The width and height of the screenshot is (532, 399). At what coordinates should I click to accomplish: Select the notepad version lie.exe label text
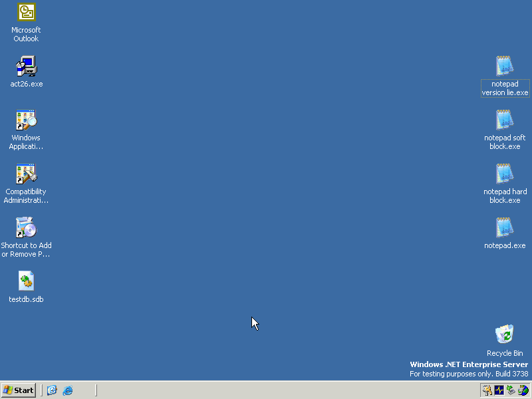click(x=505, y=88)
